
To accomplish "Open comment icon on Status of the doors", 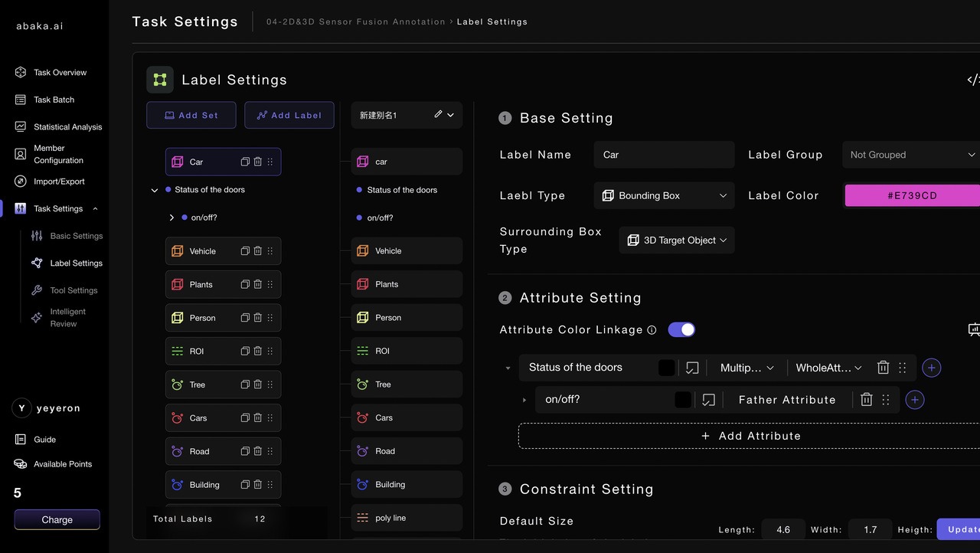I will click(692, 368).
